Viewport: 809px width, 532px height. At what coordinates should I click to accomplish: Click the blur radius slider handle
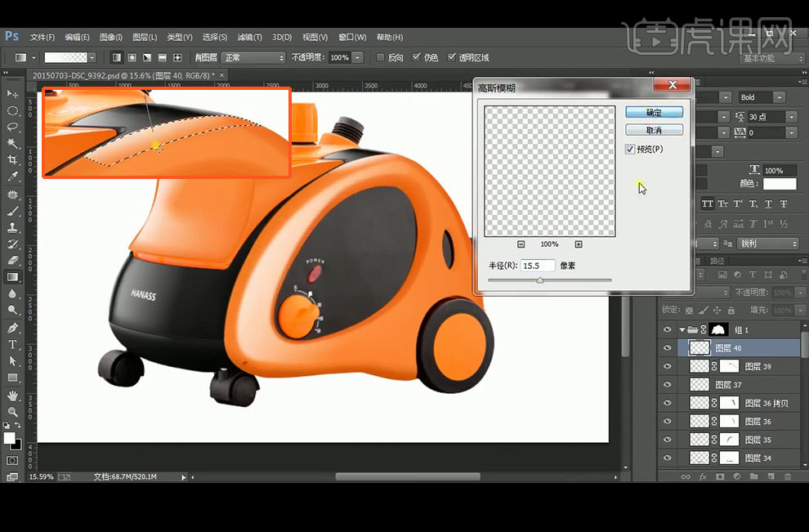pos(539,280)
